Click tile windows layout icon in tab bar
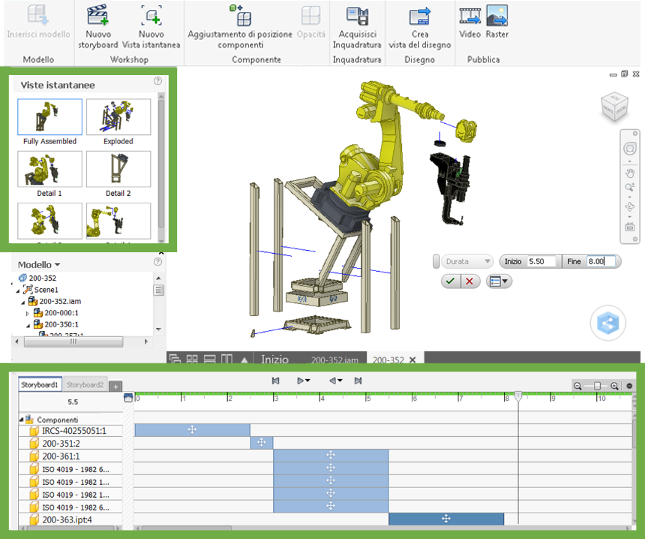This screenshot has height=539, width=645. point(192,359)
